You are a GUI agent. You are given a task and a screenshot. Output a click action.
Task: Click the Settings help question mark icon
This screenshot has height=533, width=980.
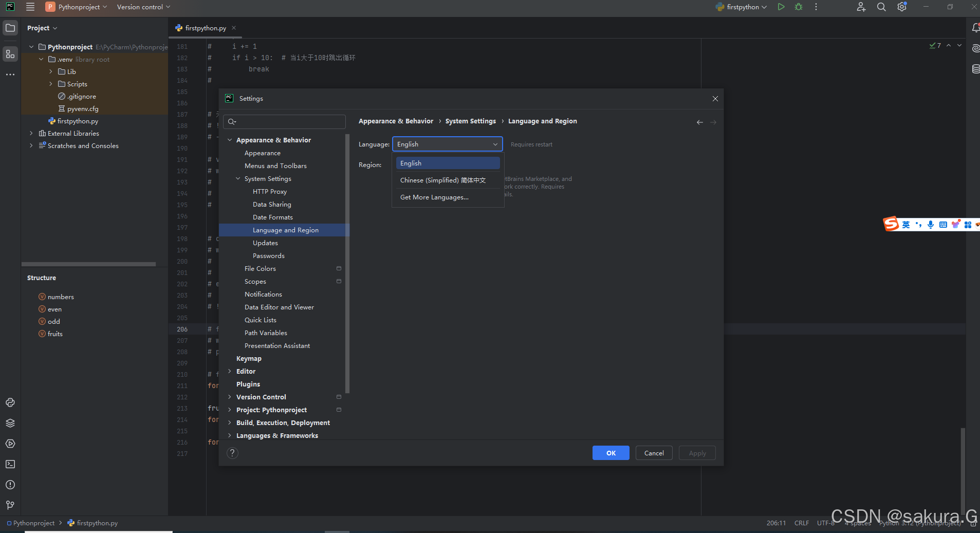click(x=232, y=453)
